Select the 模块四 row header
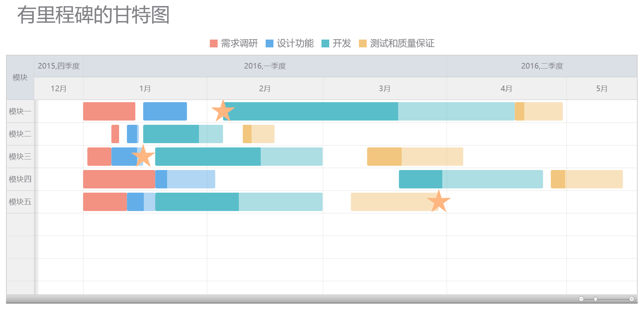The image size is (644, 310). point(20,179)
